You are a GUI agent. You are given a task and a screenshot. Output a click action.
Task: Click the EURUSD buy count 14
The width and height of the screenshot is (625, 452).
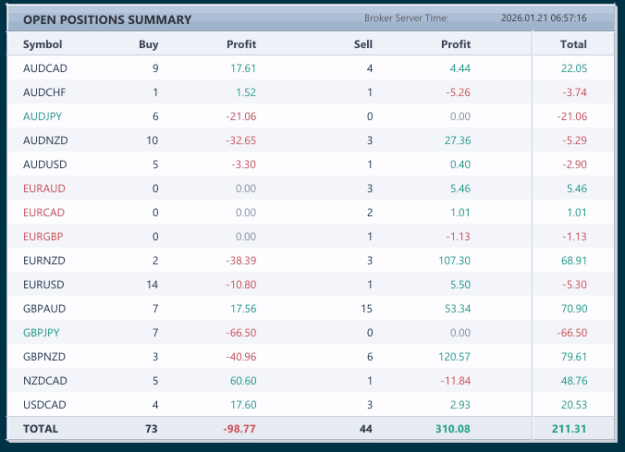tap(152, 285)
